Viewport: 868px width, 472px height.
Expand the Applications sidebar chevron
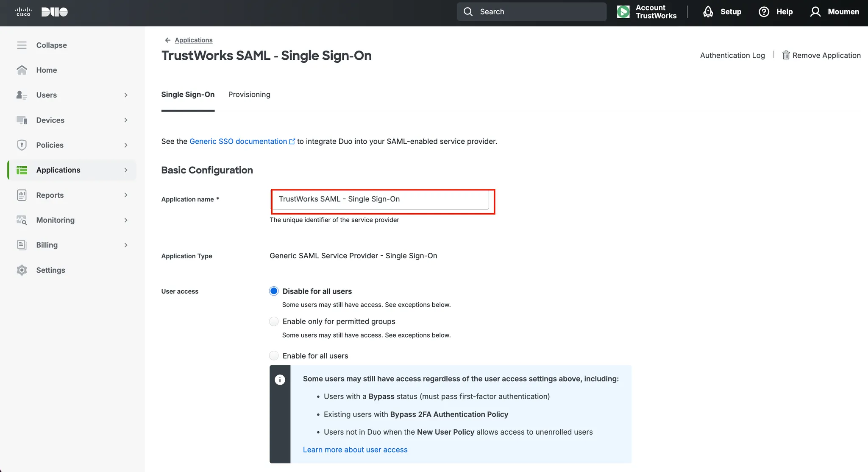pos(126,170)
